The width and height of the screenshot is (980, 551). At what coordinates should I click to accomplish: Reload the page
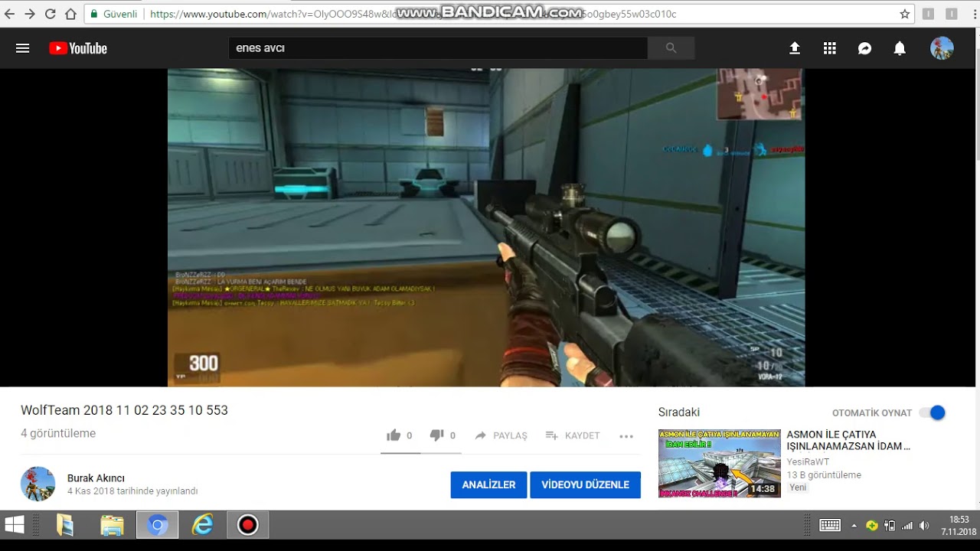[51, 14]
